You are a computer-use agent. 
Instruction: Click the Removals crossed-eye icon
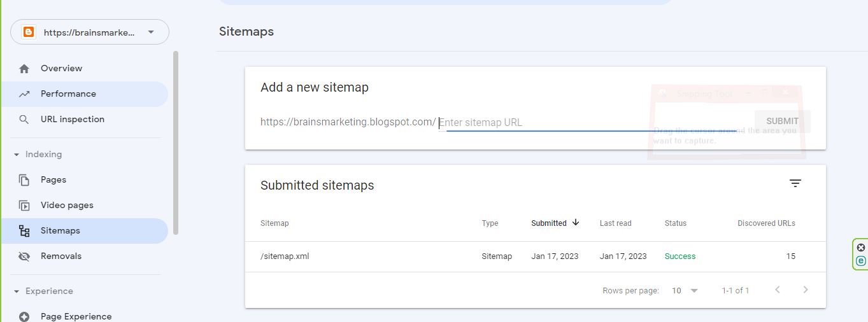coord(24,256)
